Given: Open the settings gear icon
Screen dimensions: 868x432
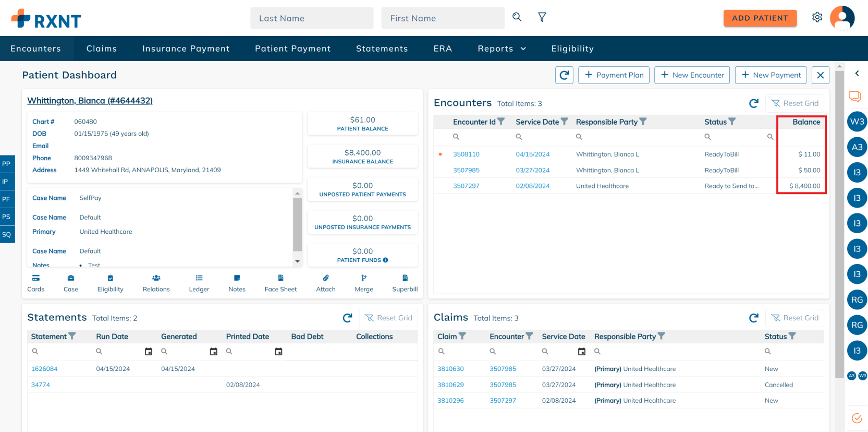Looking at the screenshot, I should [x=817, y=17].
